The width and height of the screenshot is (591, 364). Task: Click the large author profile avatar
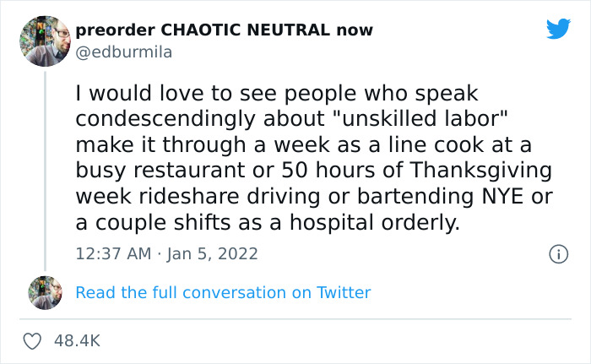point(44,40)
